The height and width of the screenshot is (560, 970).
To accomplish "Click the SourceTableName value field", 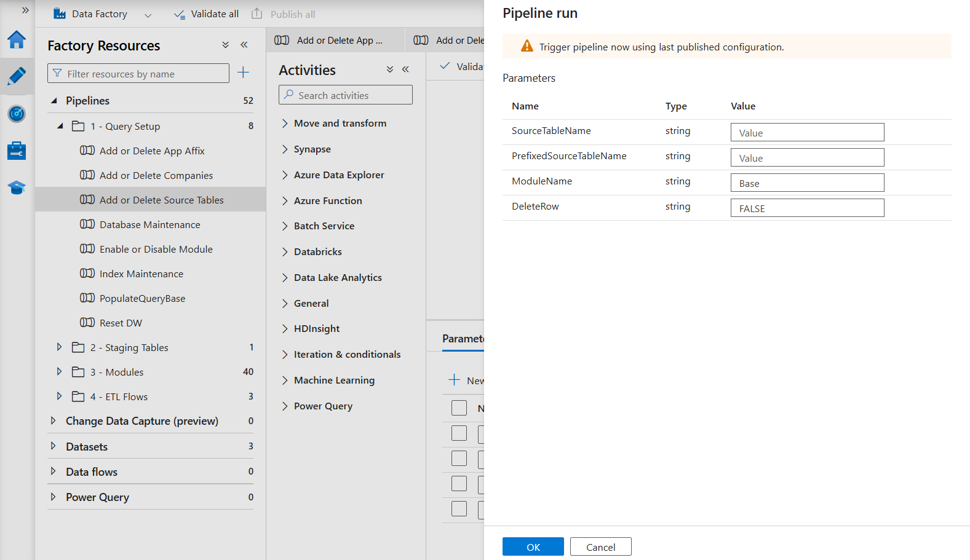I will 807,133.
